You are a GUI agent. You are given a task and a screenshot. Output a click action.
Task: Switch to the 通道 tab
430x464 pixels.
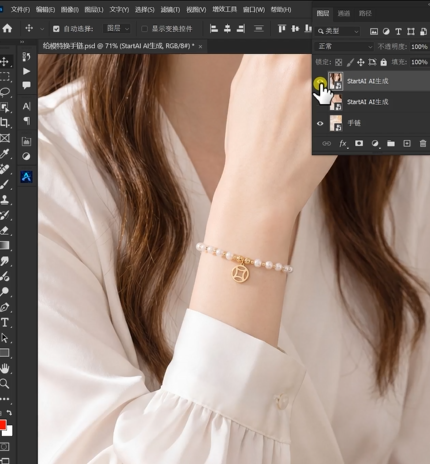[x=344, y=13]
